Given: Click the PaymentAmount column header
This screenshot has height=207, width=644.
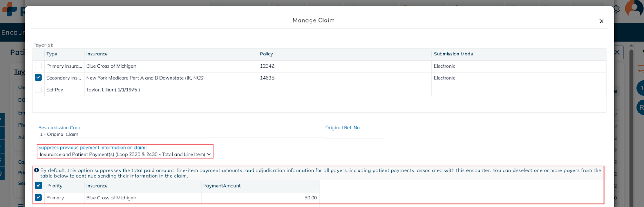Looking at the screenshot, I should [222, 186].
